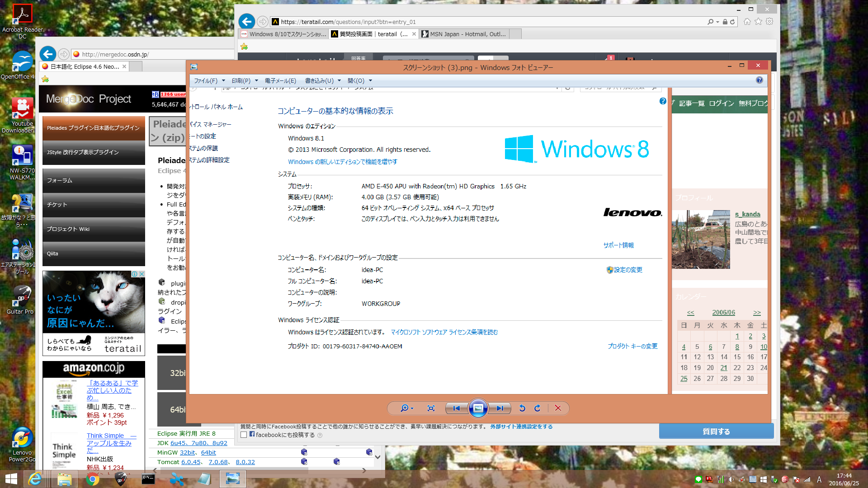Image resolution: width=868 pixels, height=488 pixels.
Task: Rotate image counterclockwise in Photo Viewer
Action: point(522,408)
